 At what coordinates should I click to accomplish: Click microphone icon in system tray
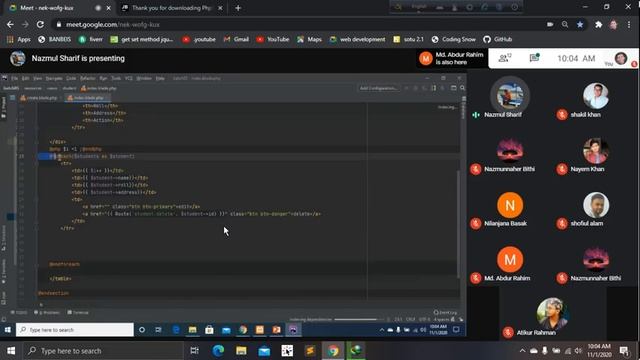click(545, 351)
